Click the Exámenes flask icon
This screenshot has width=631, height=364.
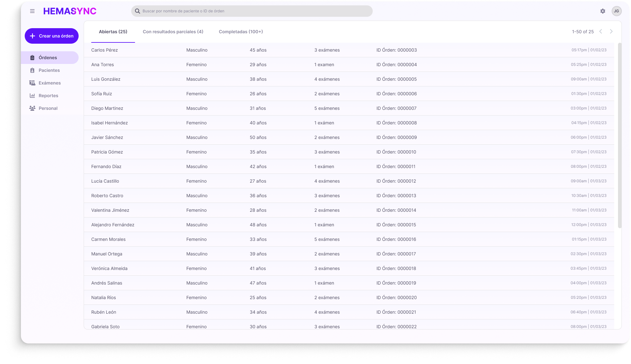(x=32, y=83)
